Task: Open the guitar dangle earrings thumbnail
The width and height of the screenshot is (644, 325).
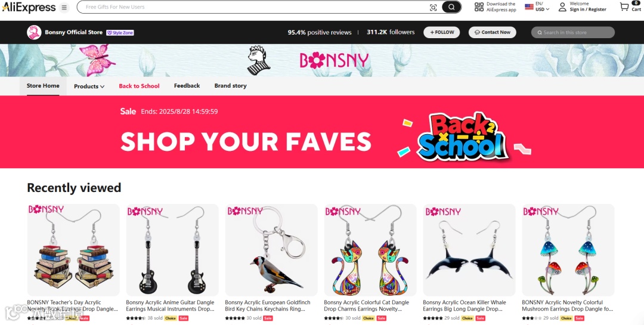Action: point(172,250)
